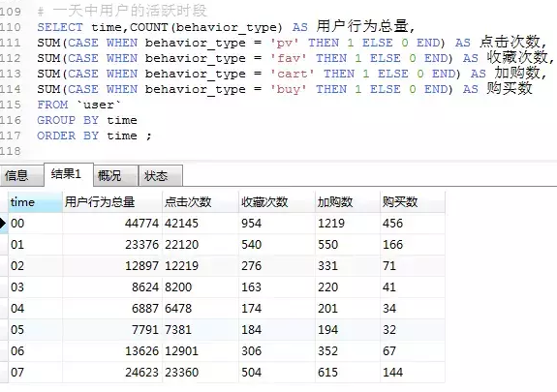Click ORDER BY keyword on line 117

pos(68,136)
